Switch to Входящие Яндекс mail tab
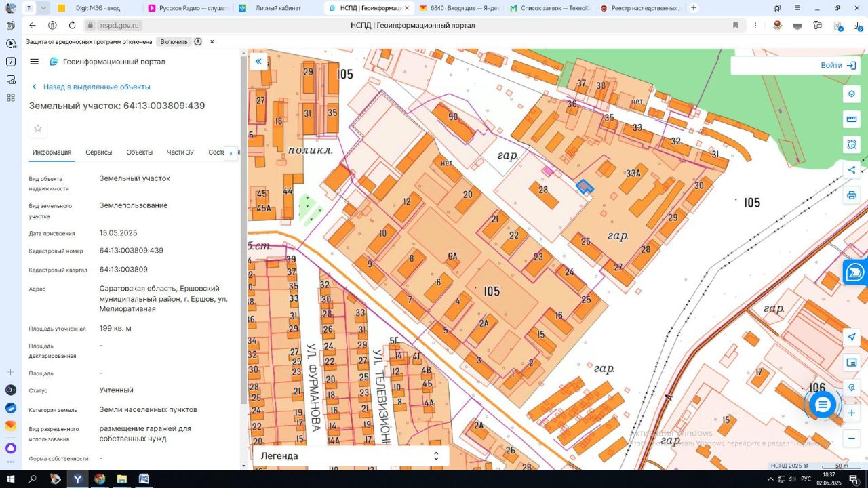This screenshot has width=868, height=488. click(x=458, y=8)
